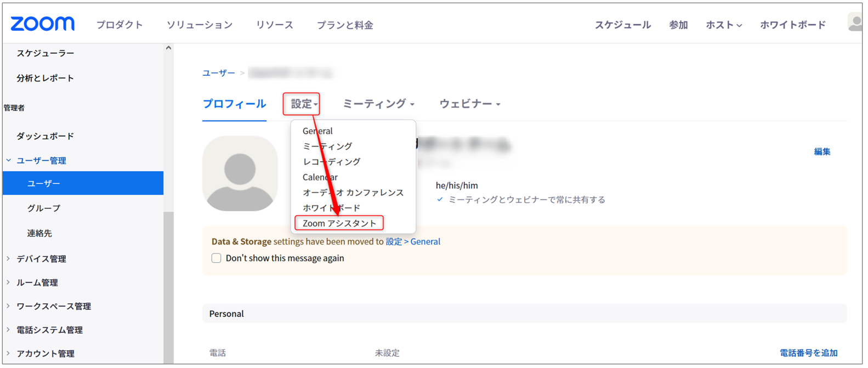
Task: Select General from the 設定 menu
Action: tap(317, 131)
